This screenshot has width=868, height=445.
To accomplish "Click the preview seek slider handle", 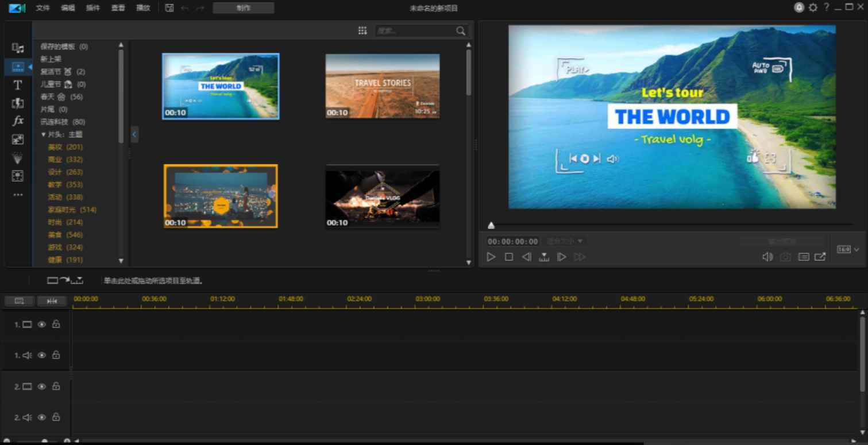I will click(x=491, y=225).
